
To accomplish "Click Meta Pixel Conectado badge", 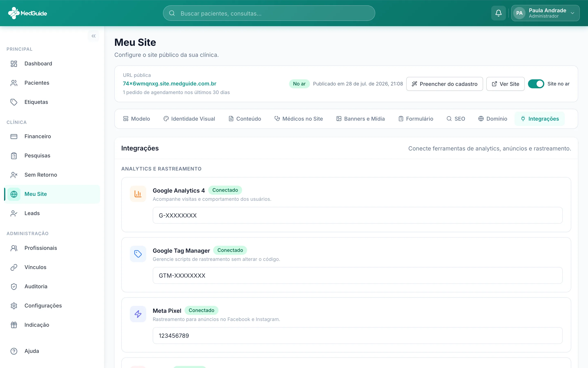I will [202, 310].
